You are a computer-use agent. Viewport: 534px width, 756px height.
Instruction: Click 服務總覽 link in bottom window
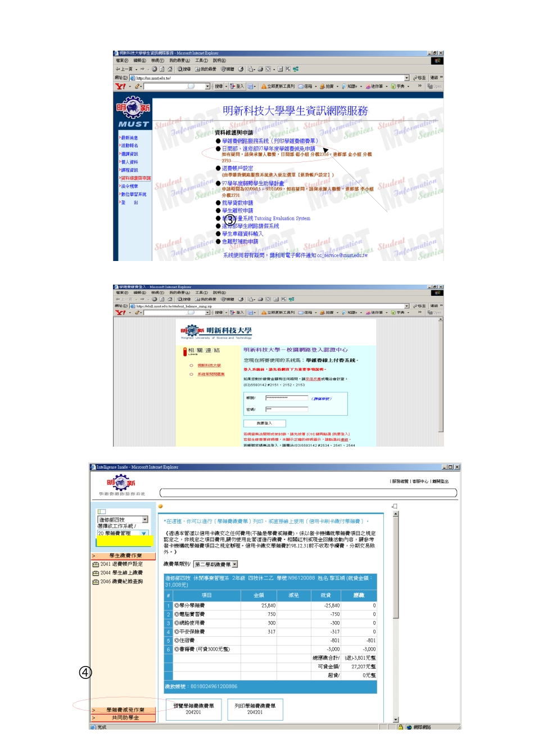400,481
